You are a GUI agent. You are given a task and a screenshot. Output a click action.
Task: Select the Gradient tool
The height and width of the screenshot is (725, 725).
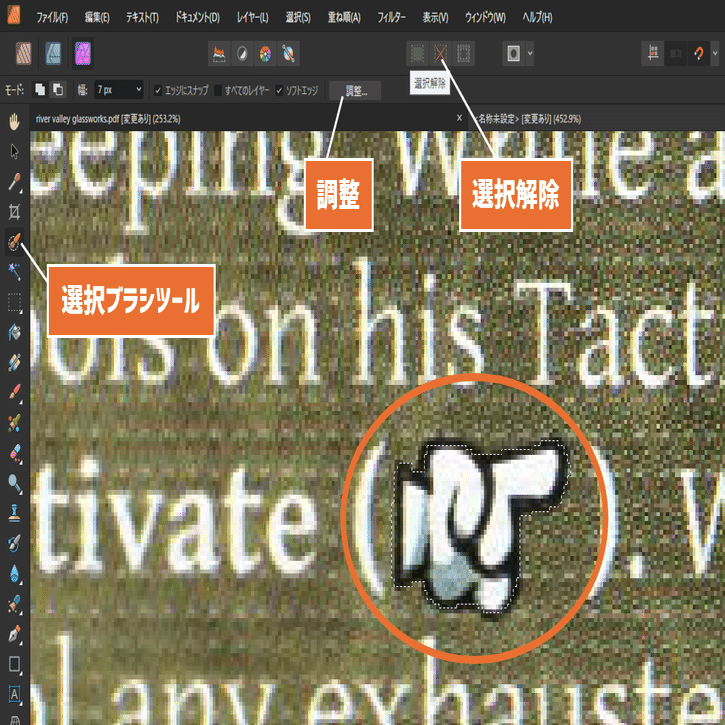[x=14, y=362]
